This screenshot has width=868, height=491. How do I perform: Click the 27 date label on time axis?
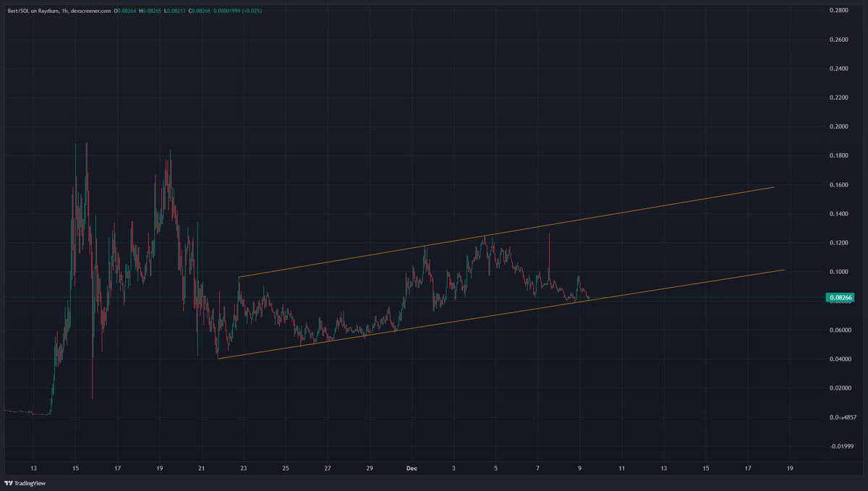pos(328,468)
